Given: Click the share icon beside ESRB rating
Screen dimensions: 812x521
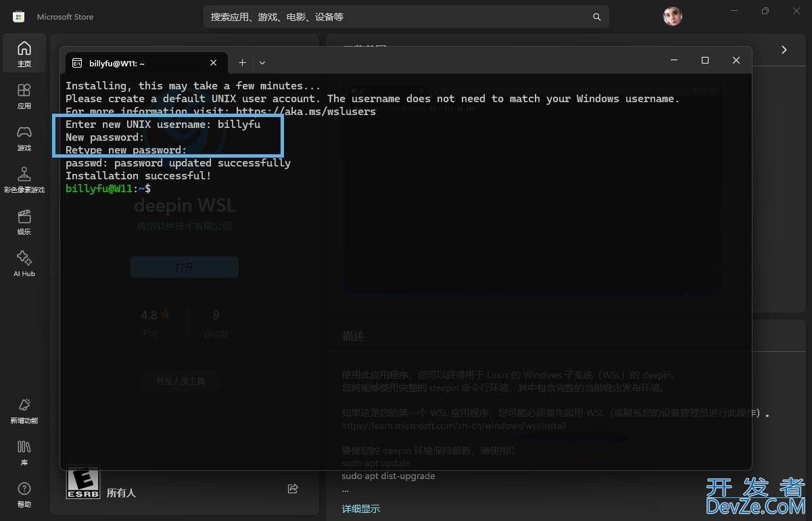Looking at the screenshot, I should tap(293, 489).
